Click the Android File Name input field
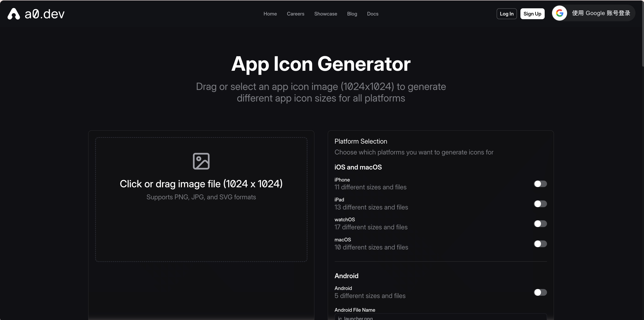The image size is (644, 320). pos(440,317)
